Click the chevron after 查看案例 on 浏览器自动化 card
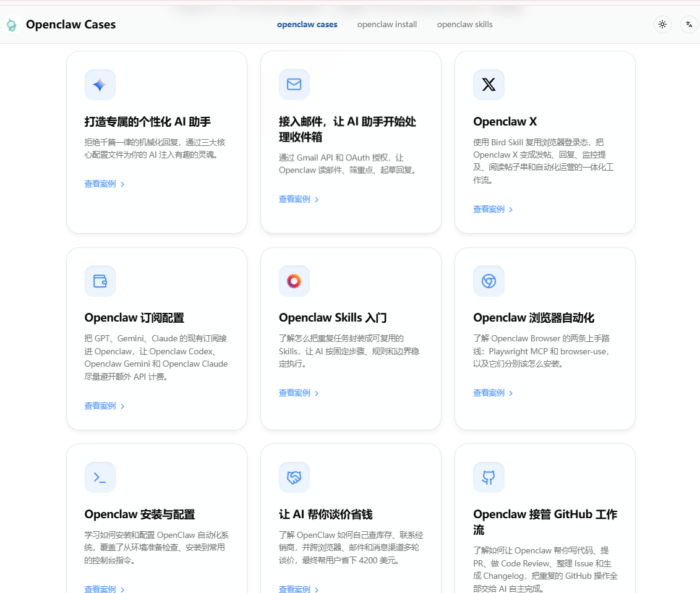The image size is (700, 593). tap(511, 393)
